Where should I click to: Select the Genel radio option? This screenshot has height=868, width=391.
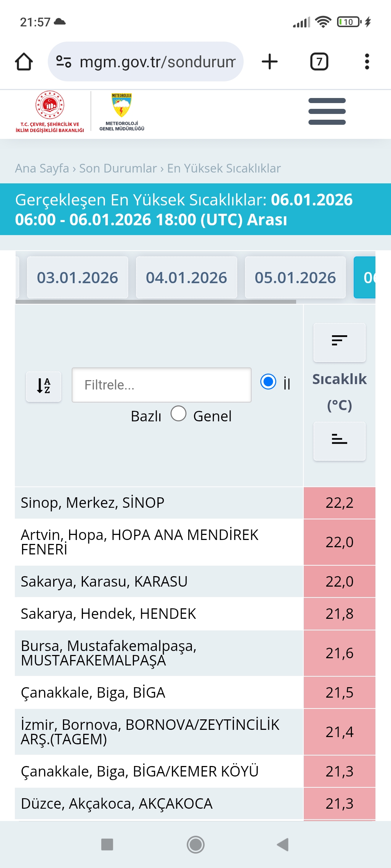[178, 413]
